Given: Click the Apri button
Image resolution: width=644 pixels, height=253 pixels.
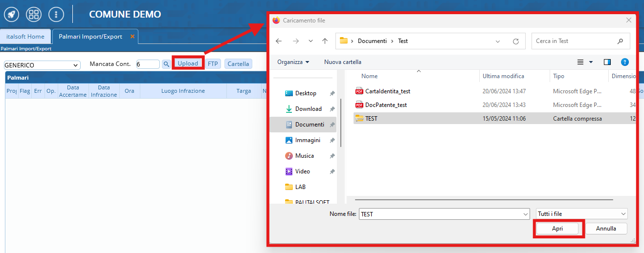Looking at the screenshot, I should click(x=557, y=229).
